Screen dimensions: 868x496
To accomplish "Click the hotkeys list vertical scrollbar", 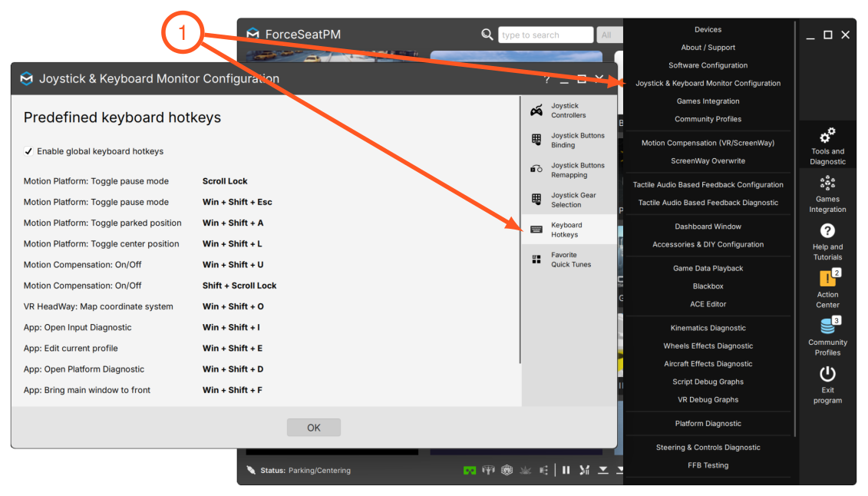I will coord(520,230).
